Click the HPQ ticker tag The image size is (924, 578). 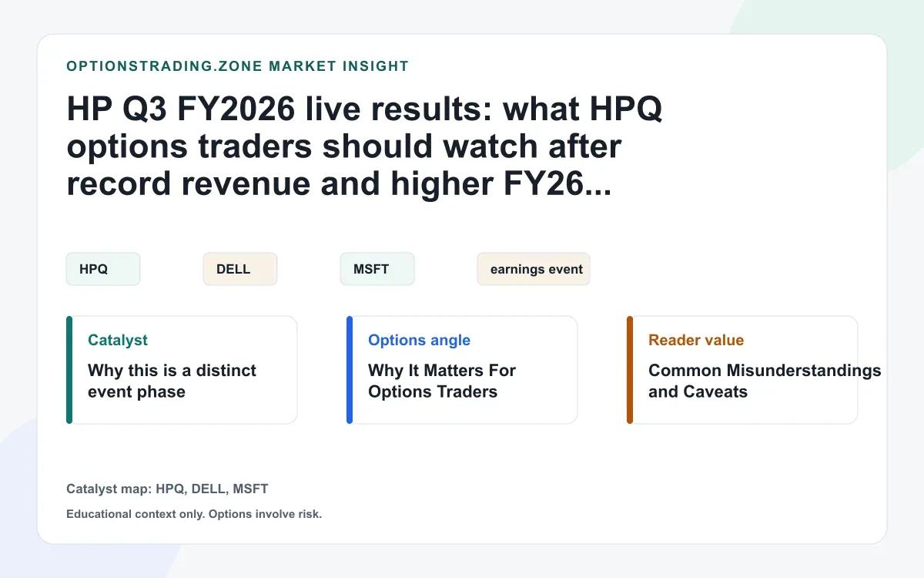103,269
